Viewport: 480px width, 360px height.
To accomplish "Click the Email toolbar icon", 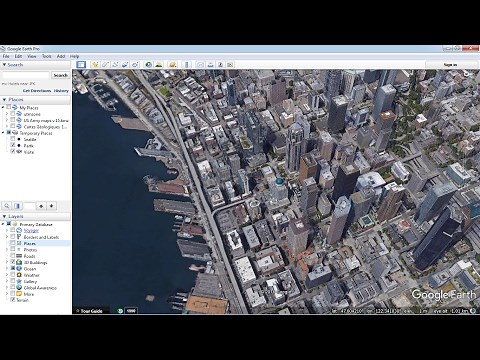I will coord(200,64).
